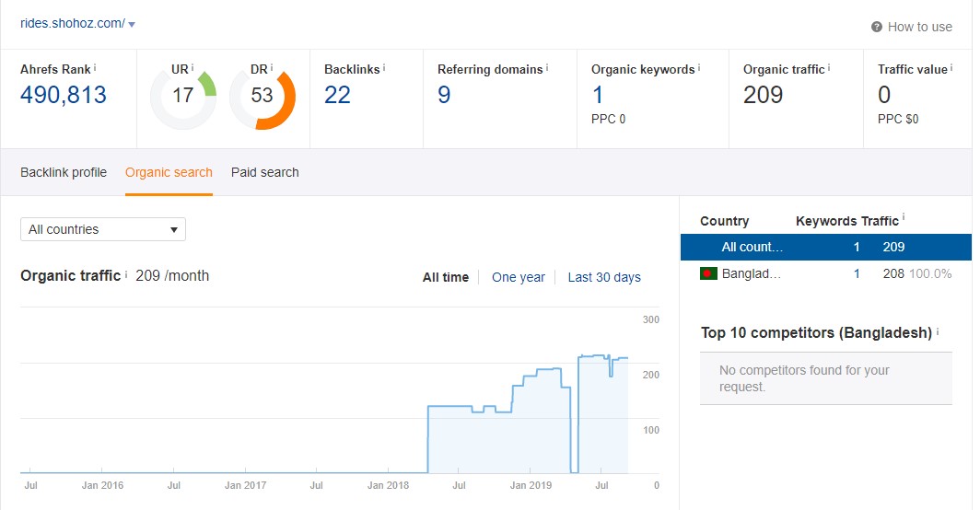Click the rides.shohoz.com/ domain text
Image resolution: width=980 pixels, height=510 pixels.
73,24
